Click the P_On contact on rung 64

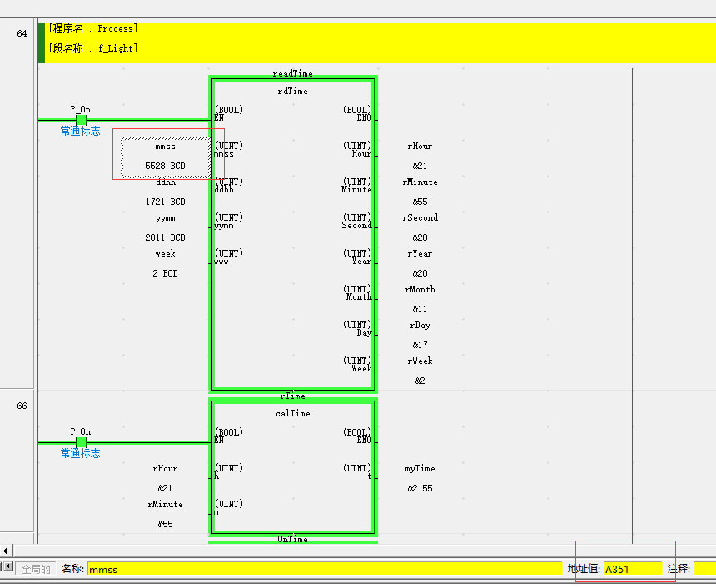(81, 120)
